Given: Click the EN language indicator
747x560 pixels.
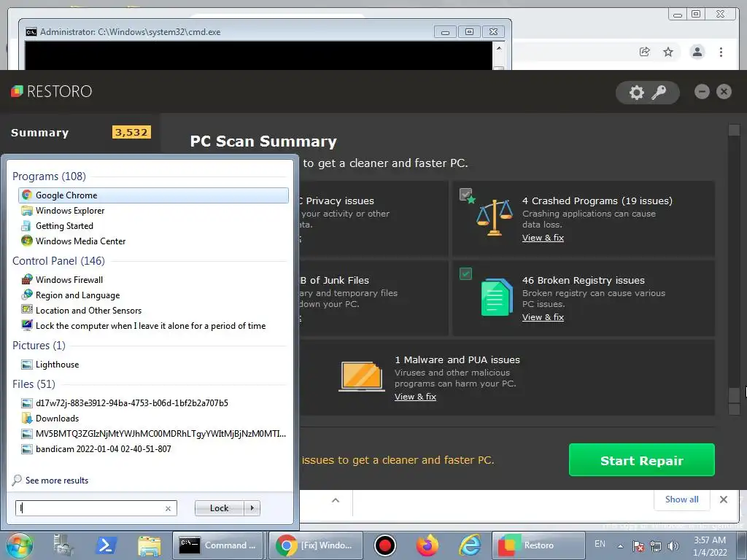Looking at the screenshot, I should [600, 544].
